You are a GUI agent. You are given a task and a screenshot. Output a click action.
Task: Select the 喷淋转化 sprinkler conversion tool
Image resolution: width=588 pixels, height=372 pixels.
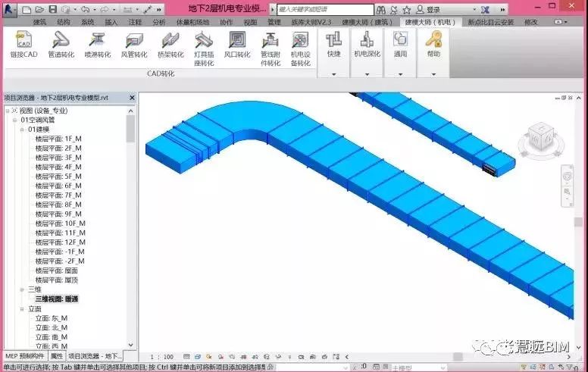(98, 45)
